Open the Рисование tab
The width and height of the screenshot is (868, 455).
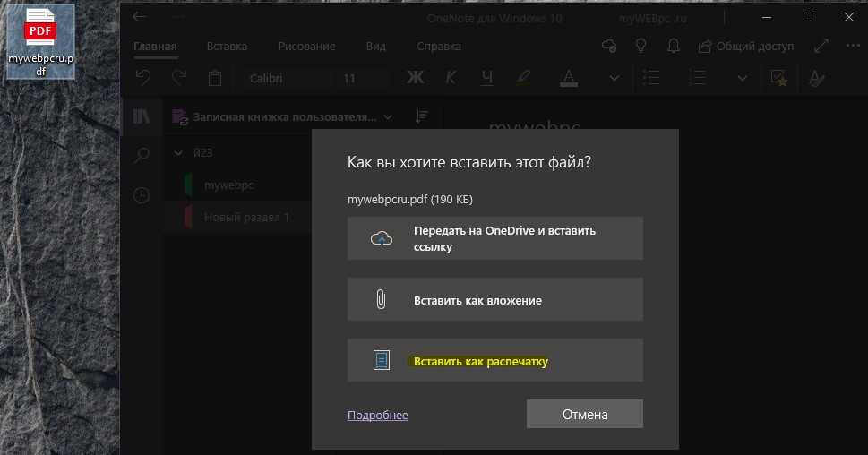(306, 46)
